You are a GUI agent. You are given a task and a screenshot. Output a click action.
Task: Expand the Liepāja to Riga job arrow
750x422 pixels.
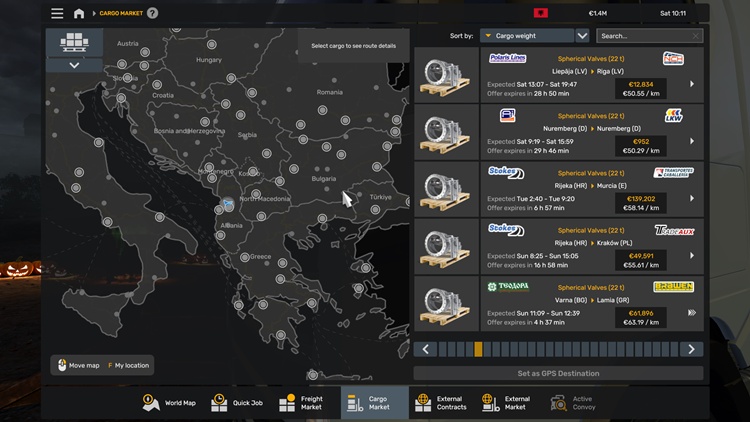point(692,84)
